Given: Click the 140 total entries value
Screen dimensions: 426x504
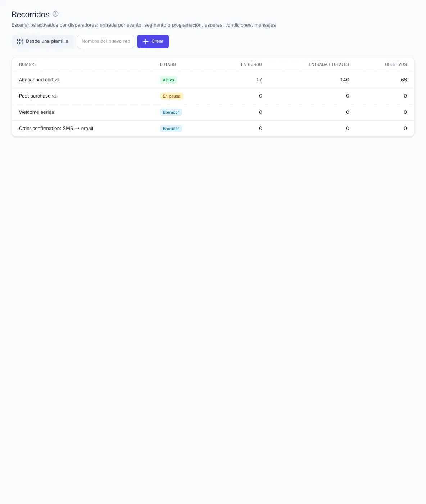Looking at the screenshot, I should point(345,80).
